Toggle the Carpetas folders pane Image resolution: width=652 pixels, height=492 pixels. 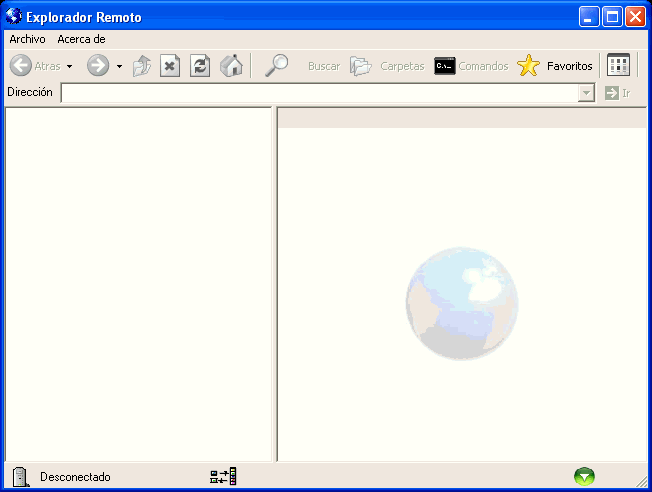pyautogui.click(x=388, y=66)
